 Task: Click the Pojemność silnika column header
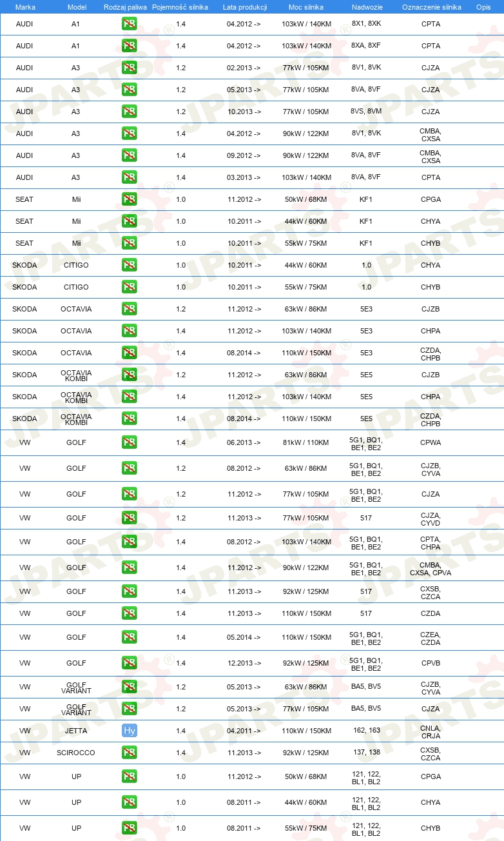coord(180,6)
